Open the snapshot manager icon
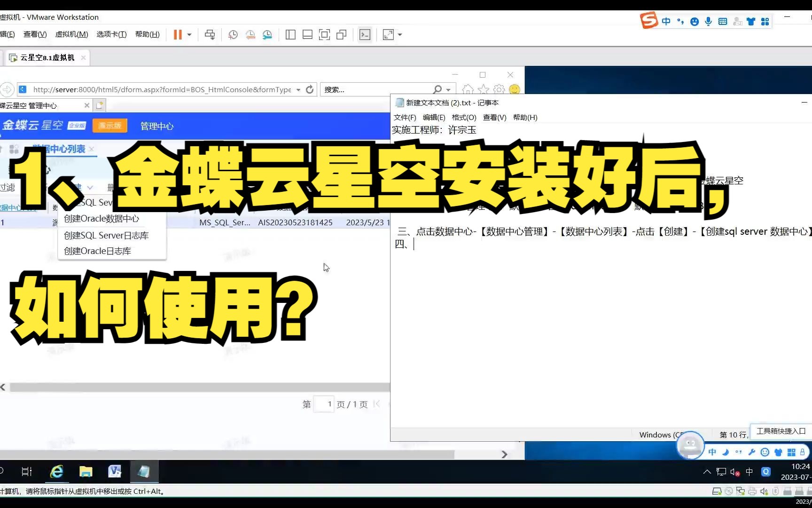 [268, 34]
